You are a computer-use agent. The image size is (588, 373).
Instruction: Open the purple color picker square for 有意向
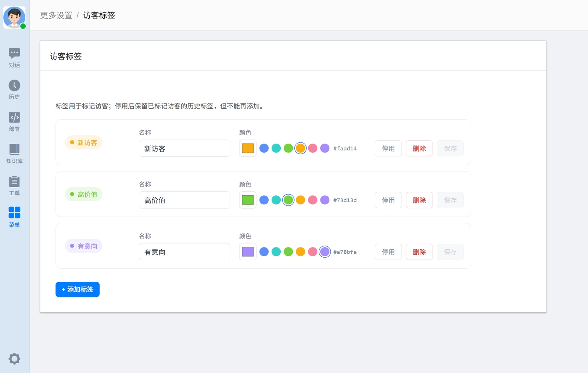[x=248, y=252]
